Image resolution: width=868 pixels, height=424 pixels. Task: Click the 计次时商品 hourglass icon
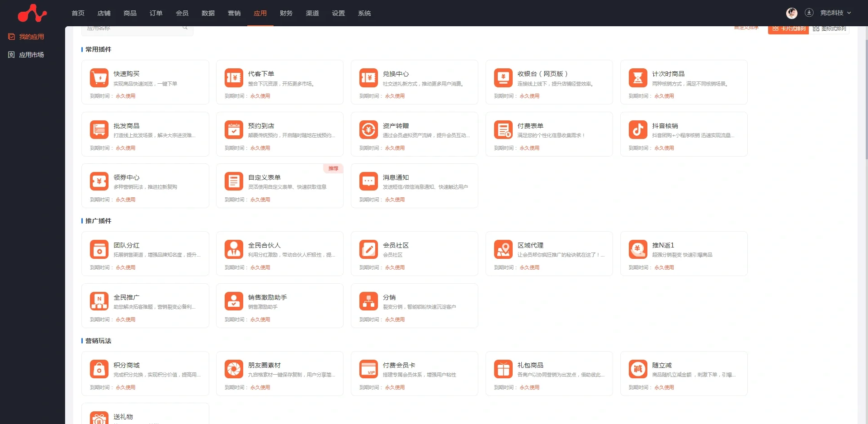tap(638, 78)
